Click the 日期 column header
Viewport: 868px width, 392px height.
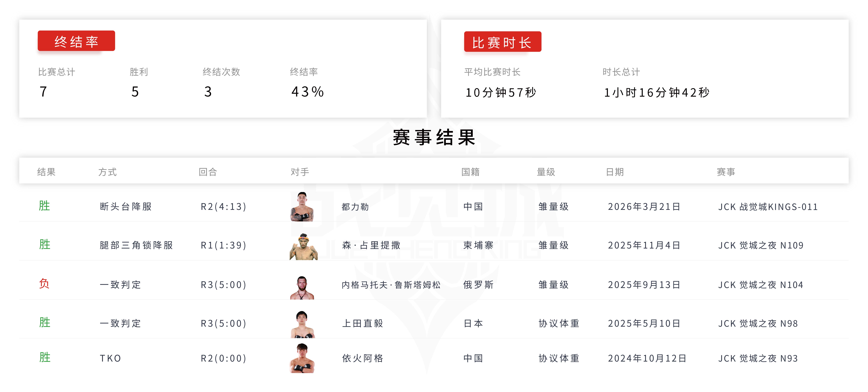click(615, 172)
